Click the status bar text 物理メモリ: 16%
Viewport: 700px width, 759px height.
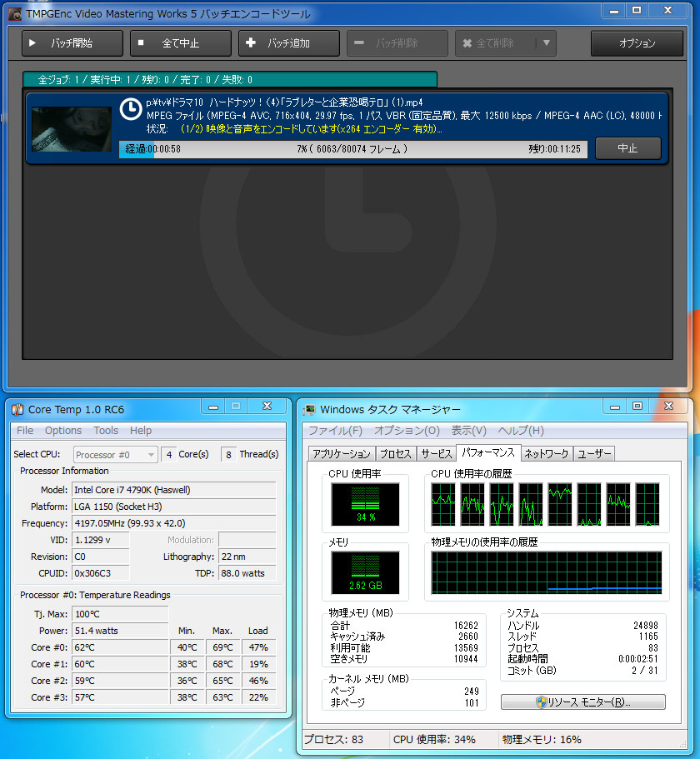point(542,740)
